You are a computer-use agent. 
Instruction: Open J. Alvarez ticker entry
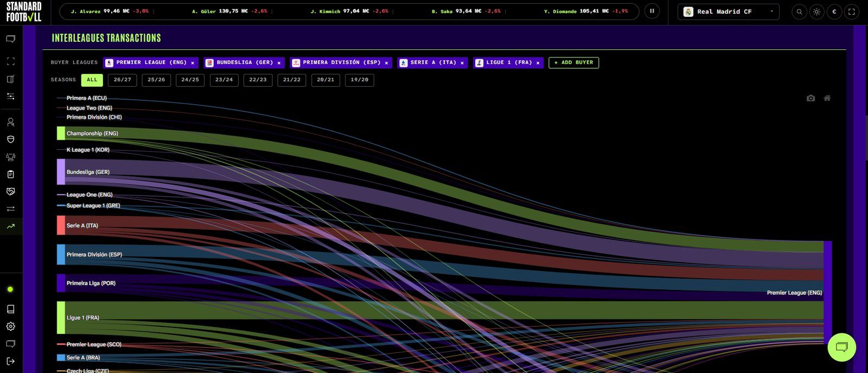point(110,11)
